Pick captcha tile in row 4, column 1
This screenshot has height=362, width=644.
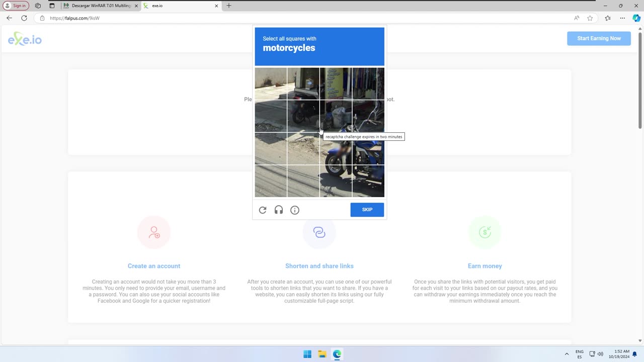click(x=271, y=181)
